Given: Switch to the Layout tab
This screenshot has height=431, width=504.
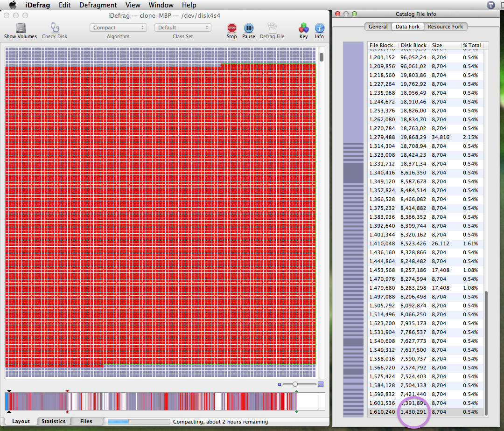Looking at the screenshot, I should (21, 421).
